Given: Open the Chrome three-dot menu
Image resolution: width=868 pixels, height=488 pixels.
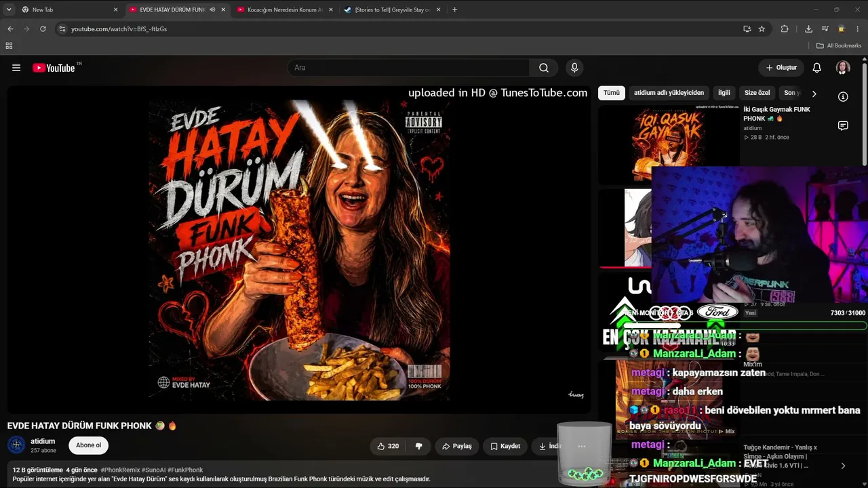Looking at the screenshot, I should (x=858, y=29).
